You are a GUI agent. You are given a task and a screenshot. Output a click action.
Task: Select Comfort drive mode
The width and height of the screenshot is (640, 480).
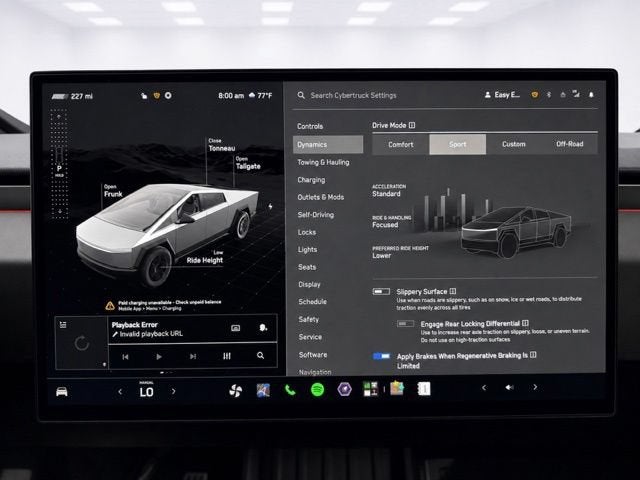401,144
